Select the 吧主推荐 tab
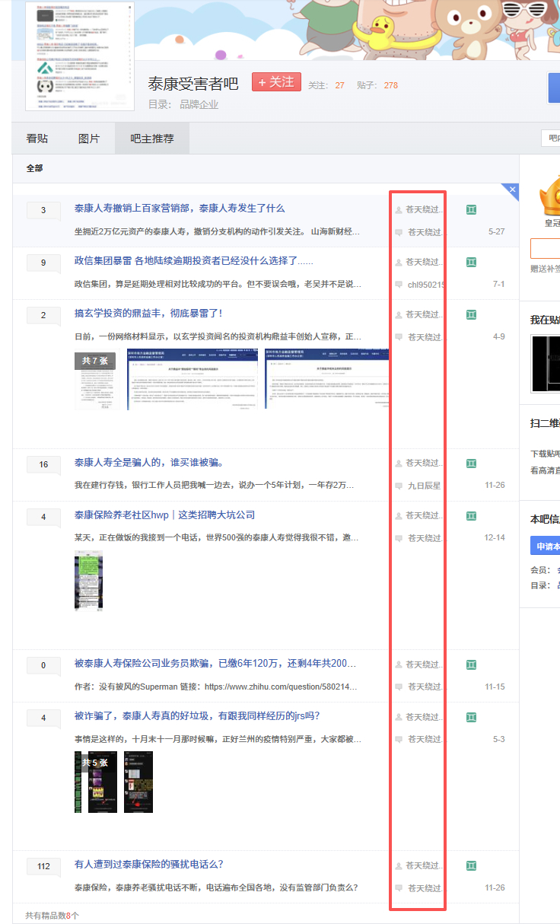 [152, 139]
